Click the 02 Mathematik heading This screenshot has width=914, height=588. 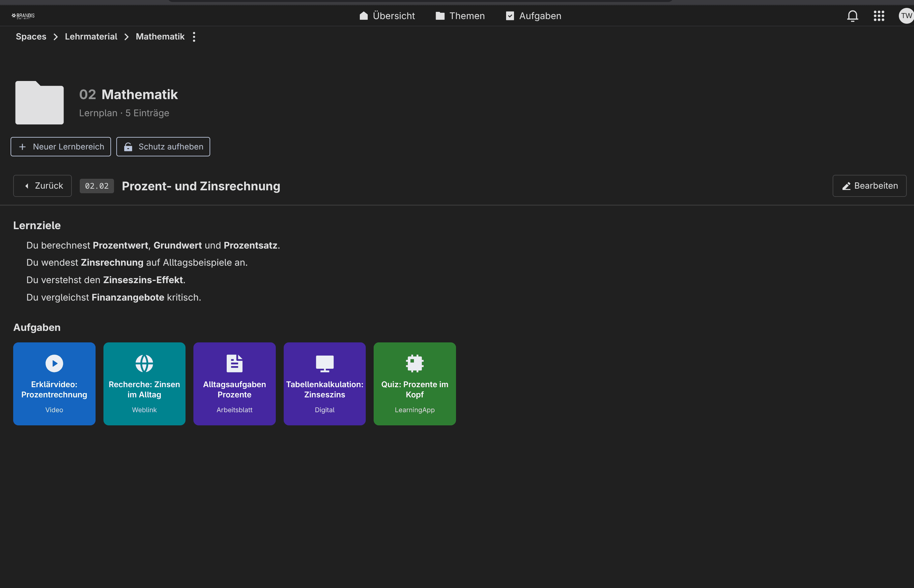click(x=129, y=94)
